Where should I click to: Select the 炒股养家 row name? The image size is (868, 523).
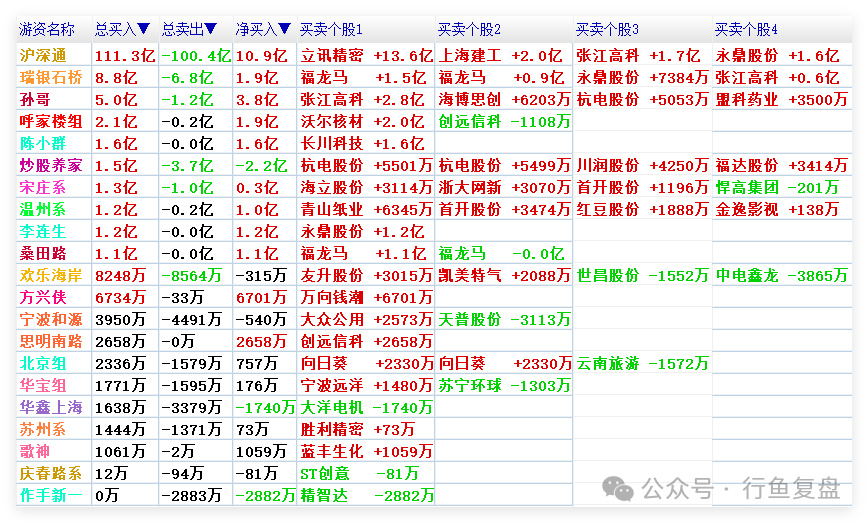click(51, 165)
